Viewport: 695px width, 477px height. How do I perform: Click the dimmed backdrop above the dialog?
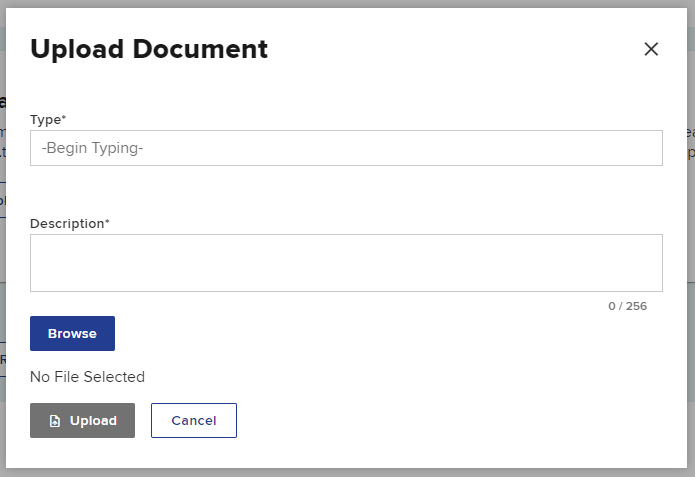(x=347, y=4)
